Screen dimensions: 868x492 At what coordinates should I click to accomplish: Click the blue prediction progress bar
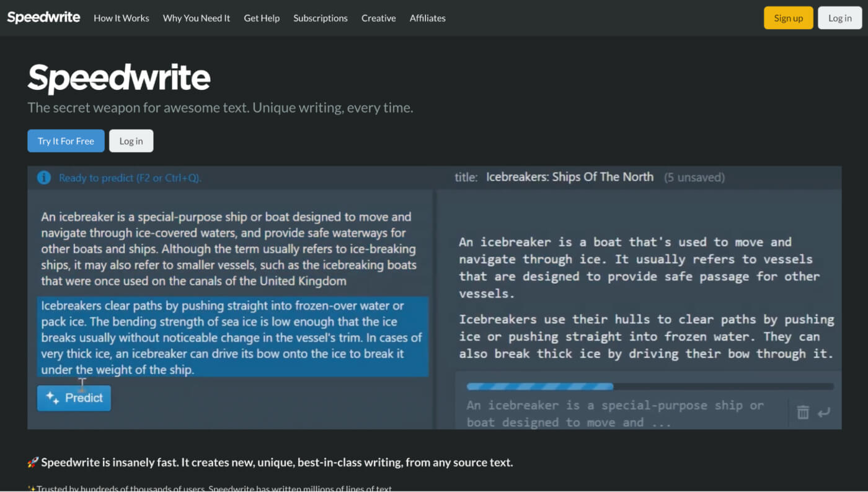point(539,386)
